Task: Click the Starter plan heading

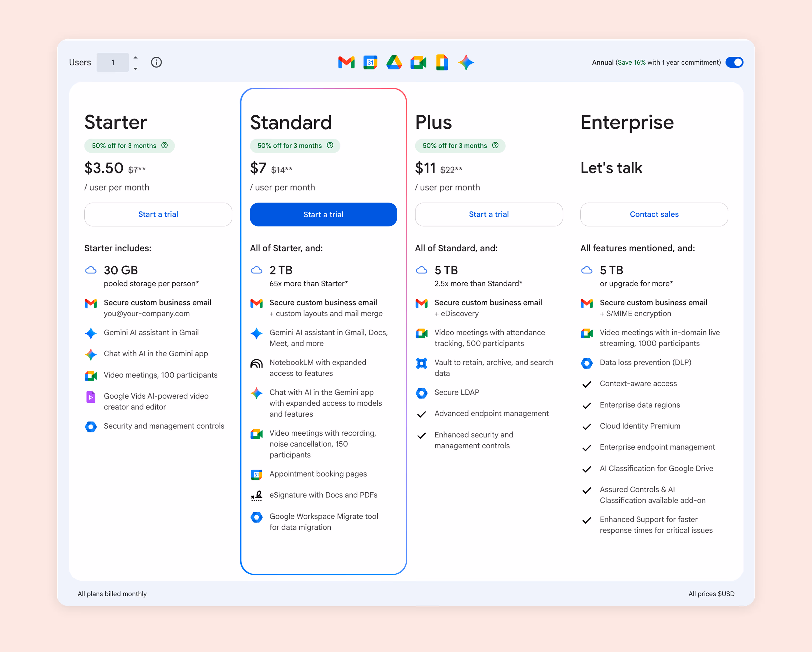Action: [x=116, y=122]
